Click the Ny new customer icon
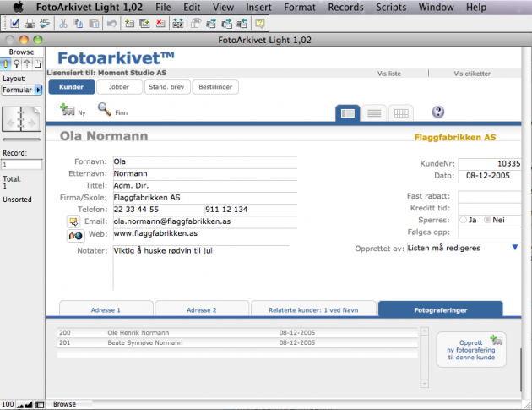Screen dimensions: 532x410 click(68, 110)
